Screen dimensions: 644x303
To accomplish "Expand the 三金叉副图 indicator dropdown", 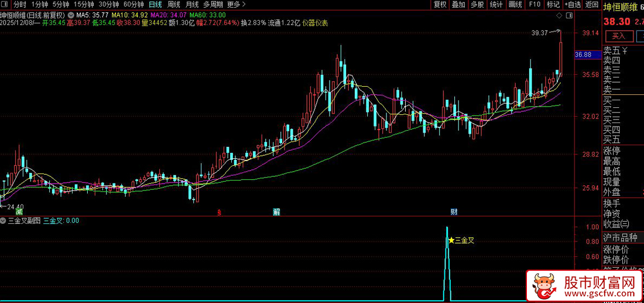I will point(4,221).
